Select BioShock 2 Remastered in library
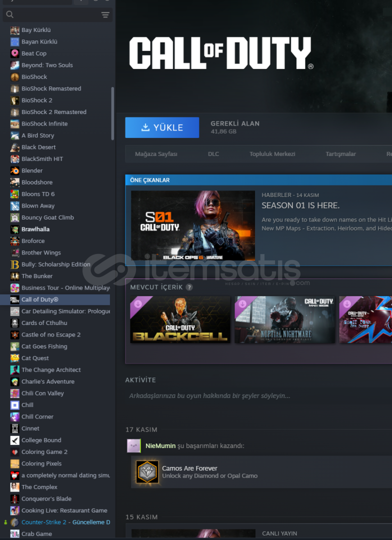Image resolution: width=392 pixels, height=540 pixels. tap(53, 112)
